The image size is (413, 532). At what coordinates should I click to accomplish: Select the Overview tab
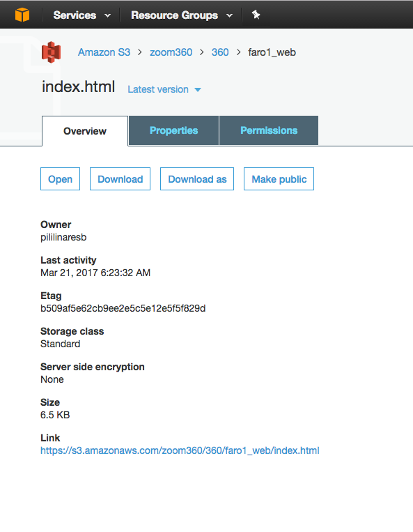[85, 131]
